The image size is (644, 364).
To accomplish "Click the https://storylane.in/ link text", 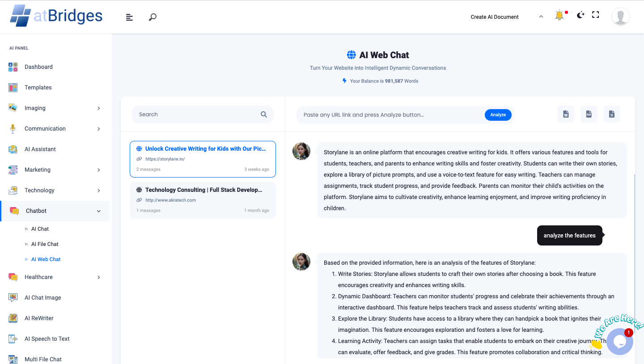I will [x=165, y=159].
